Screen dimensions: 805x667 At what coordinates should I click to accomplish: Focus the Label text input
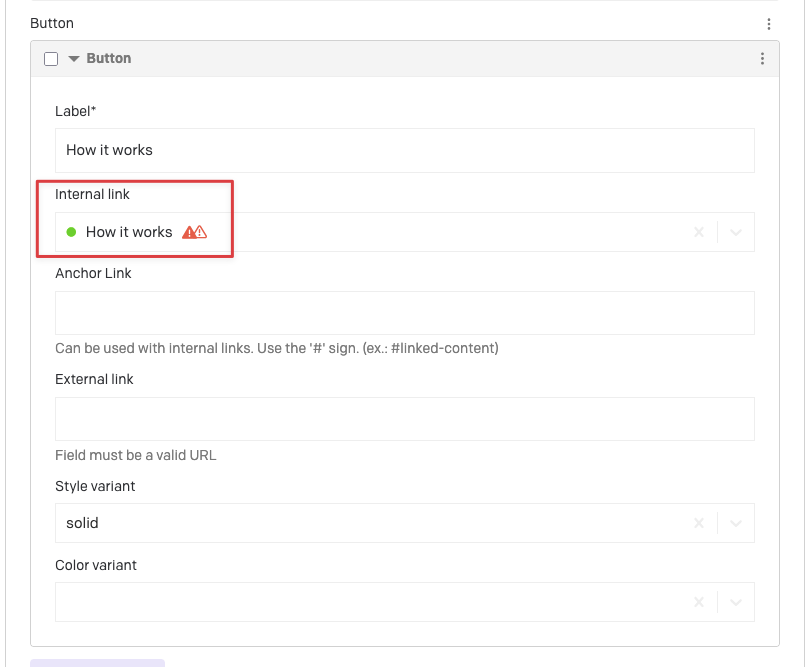tap(404, 150)
